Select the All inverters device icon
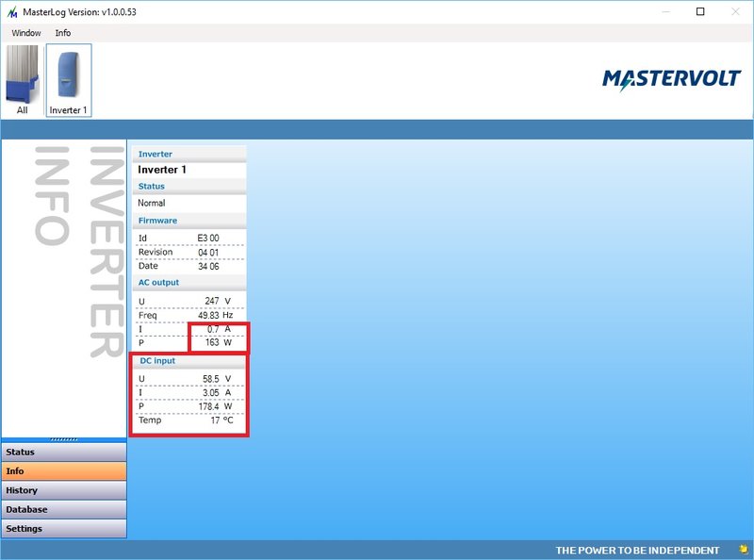 coord(22,80)
